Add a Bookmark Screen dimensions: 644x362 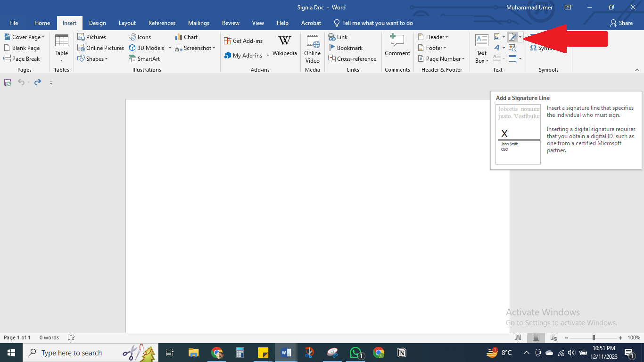click(346, 48)
